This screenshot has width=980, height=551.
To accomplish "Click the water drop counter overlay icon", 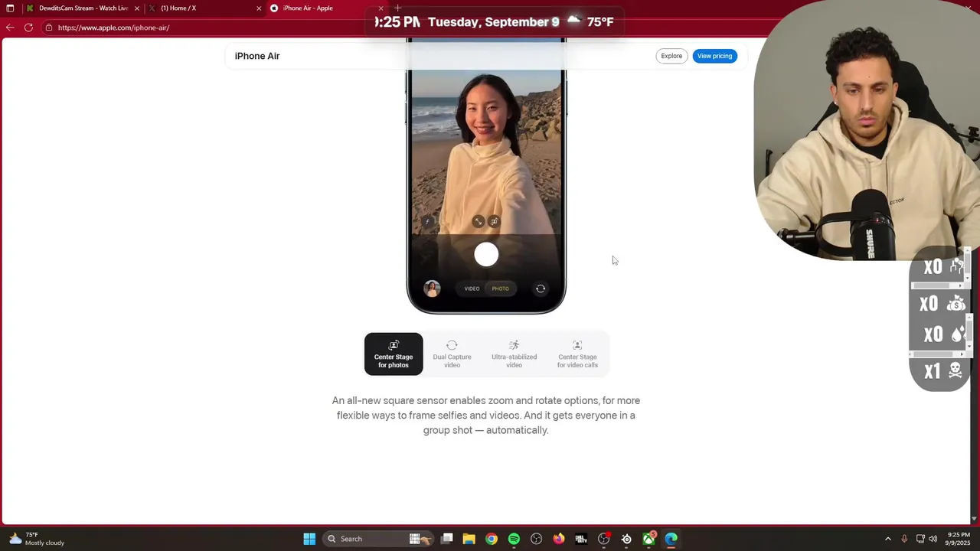I will (957, 334).
